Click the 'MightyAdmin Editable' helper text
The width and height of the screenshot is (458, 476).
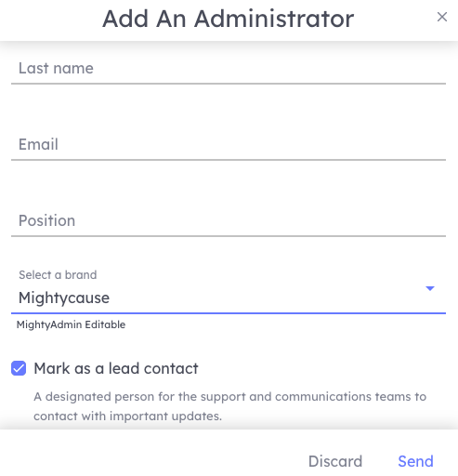[71, 324]
